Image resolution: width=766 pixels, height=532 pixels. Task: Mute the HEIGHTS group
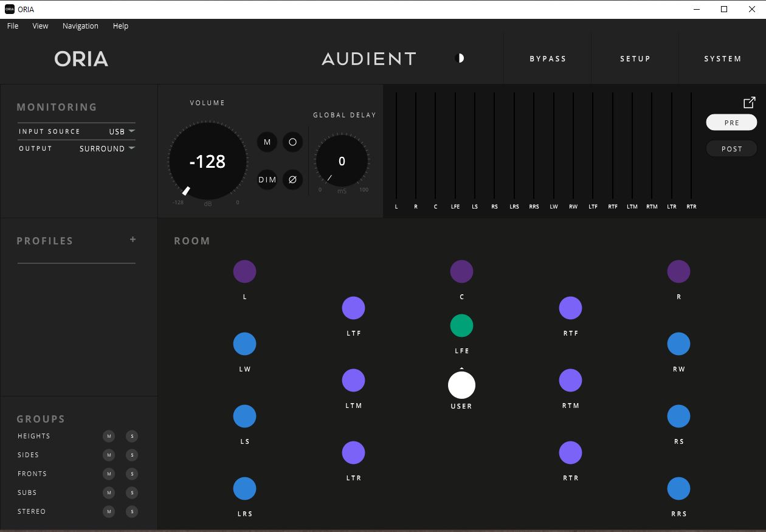[109, 436]
